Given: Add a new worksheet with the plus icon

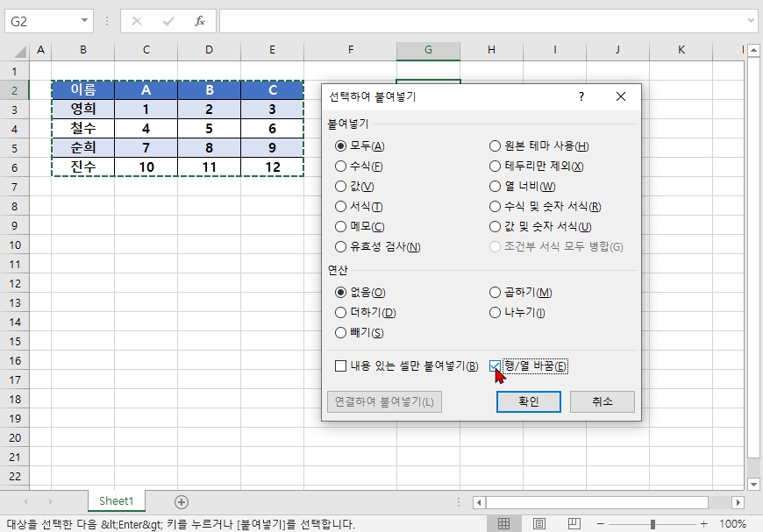Looking at the screenshot, I should pos(181,500).
